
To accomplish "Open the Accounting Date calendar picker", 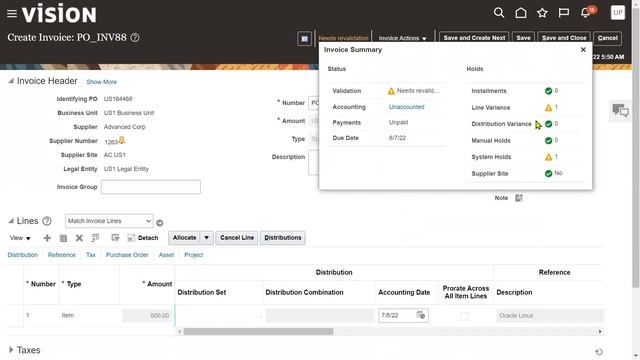I will coord(421,315).
